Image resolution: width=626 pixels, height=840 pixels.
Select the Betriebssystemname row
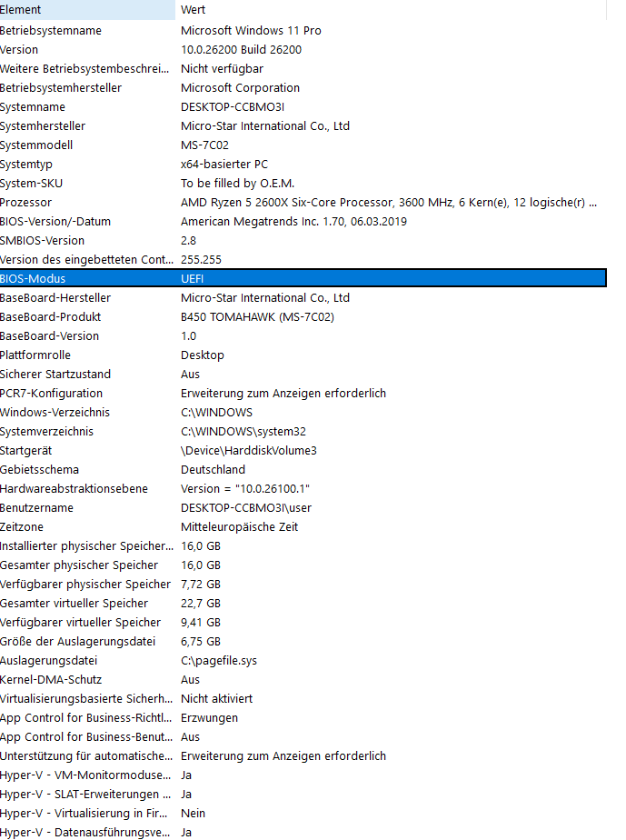(x=303, y=31)
